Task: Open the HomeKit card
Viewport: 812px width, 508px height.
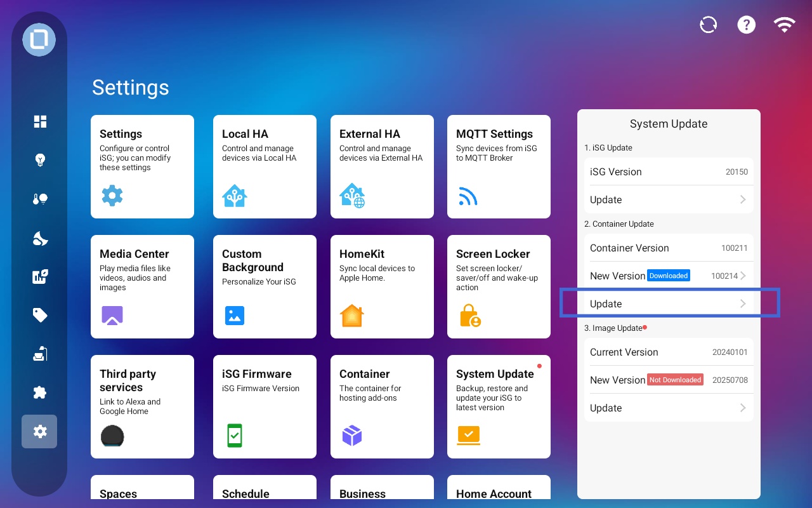Action: pyautogui.click(x=382, y=286)
